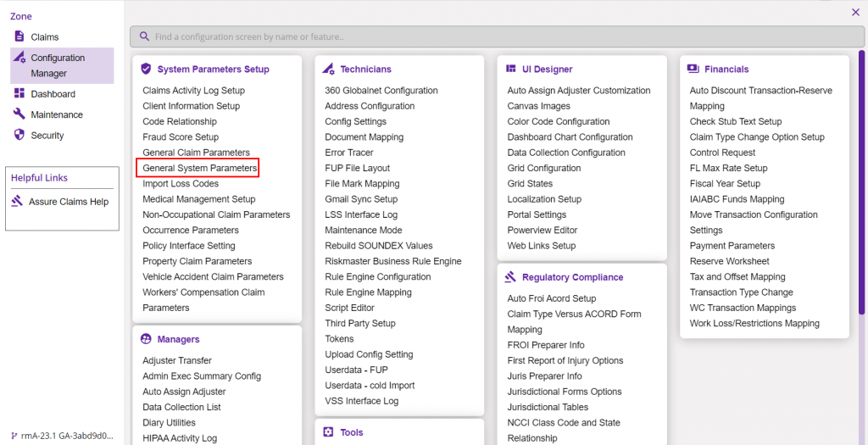
Task: Open the Script Editor link
Action: coord(349,308)
